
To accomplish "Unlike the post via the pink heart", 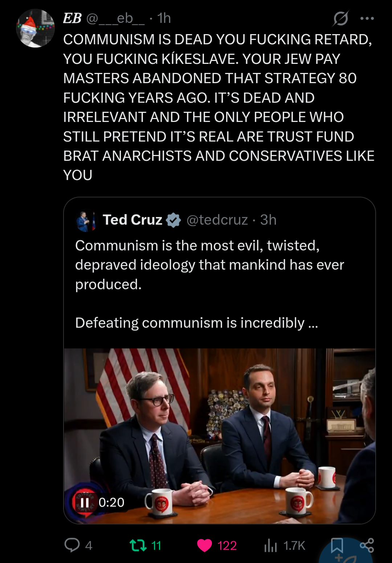I will pyautogui.click(x=204, y=545).
